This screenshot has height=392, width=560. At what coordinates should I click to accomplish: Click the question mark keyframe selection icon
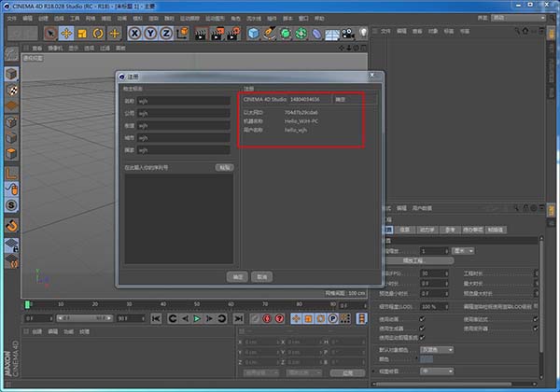coord(279,318)
